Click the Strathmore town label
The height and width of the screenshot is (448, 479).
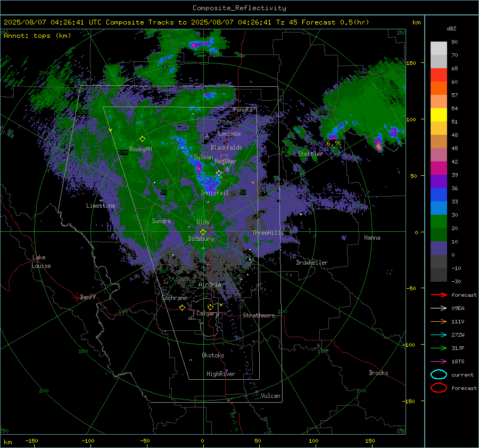click(x=259, y=315)
